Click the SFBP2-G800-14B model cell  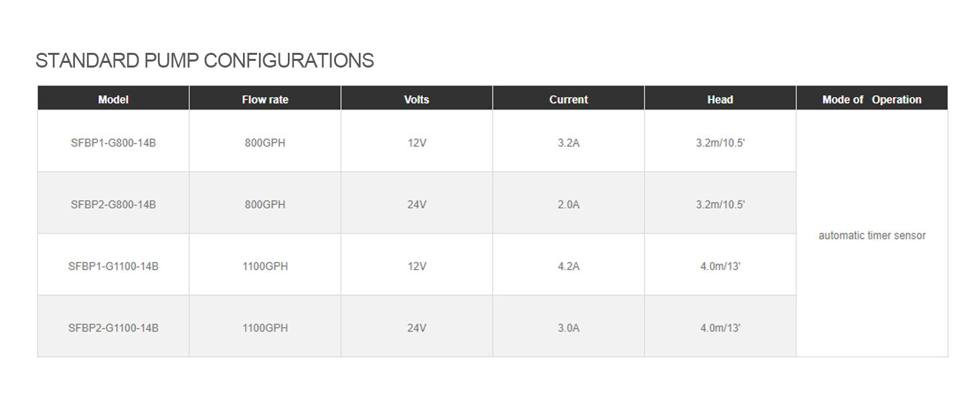(113, 205)
